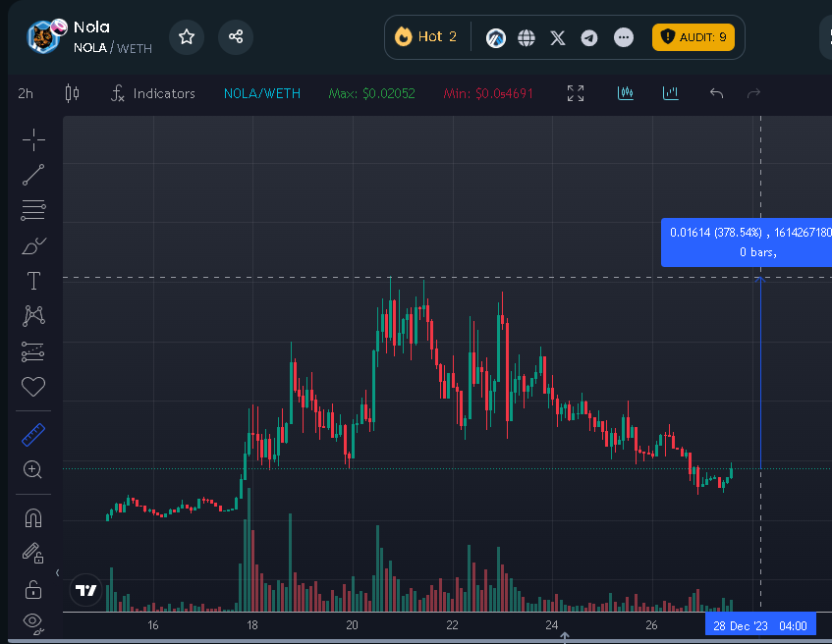Click the TradingView logo on chart
This screenshot has width=832, height=644.
[86, 590]
